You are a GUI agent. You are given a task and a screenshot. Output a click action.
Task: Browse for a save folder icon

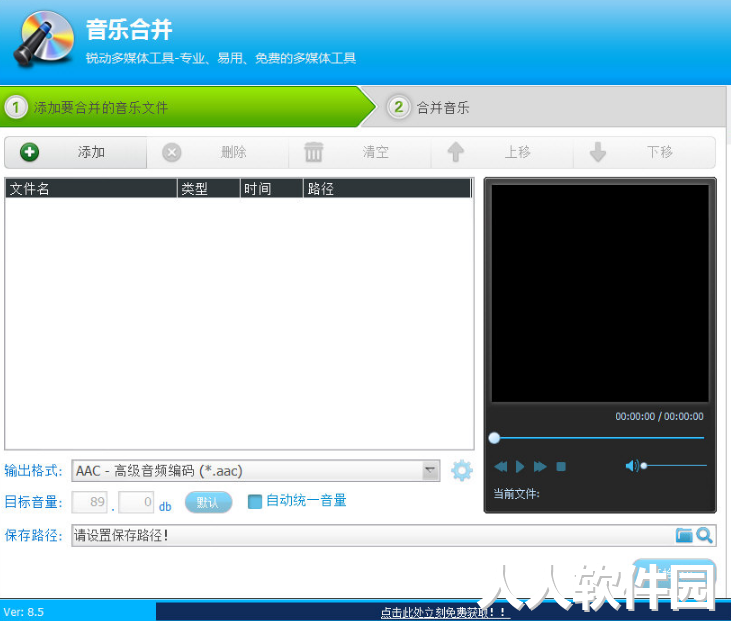pyautogui.click(x=684, y=535)
